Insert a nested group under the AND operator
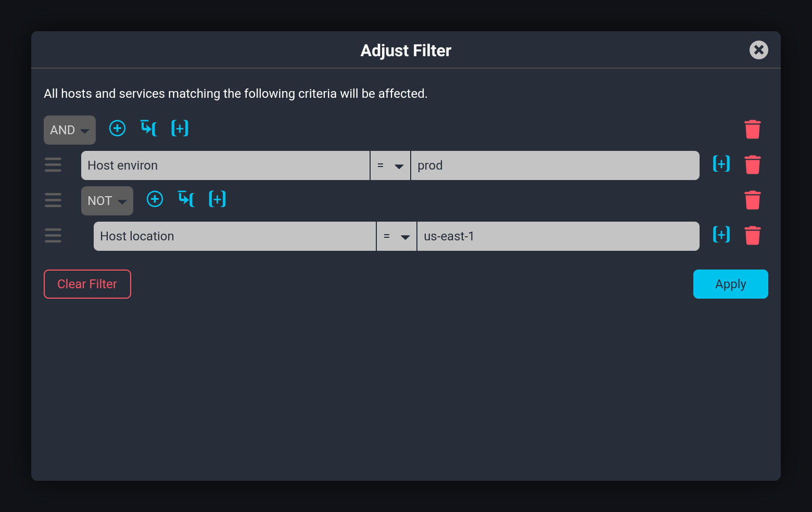The width and height of the screenshot is (812, 512). [x=148, y=128]
